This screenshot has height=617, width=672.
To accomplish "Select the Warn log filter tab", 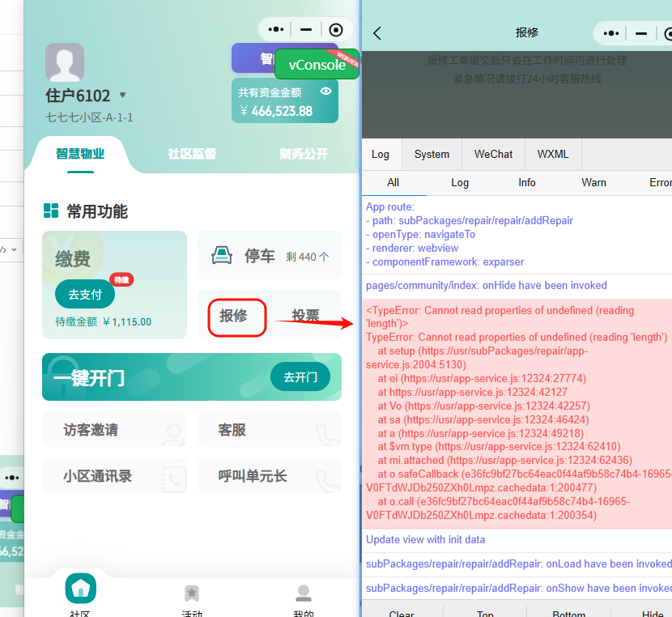I will pyautogui.click(x=593, y=183).
